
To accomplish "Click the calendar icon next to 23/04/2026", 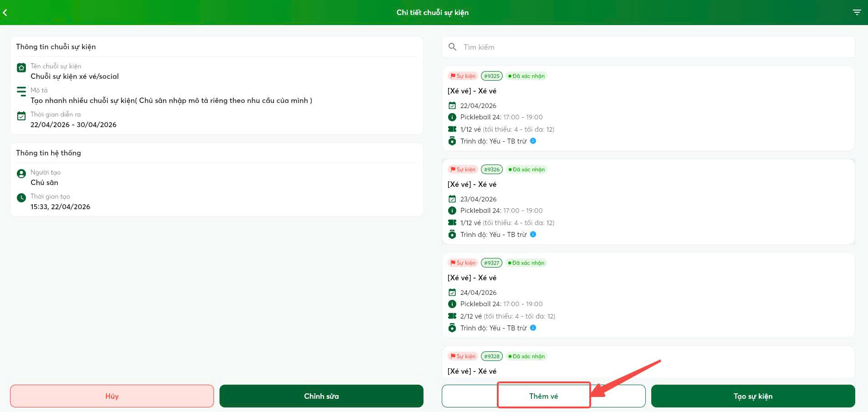I will tap(452, 199).
